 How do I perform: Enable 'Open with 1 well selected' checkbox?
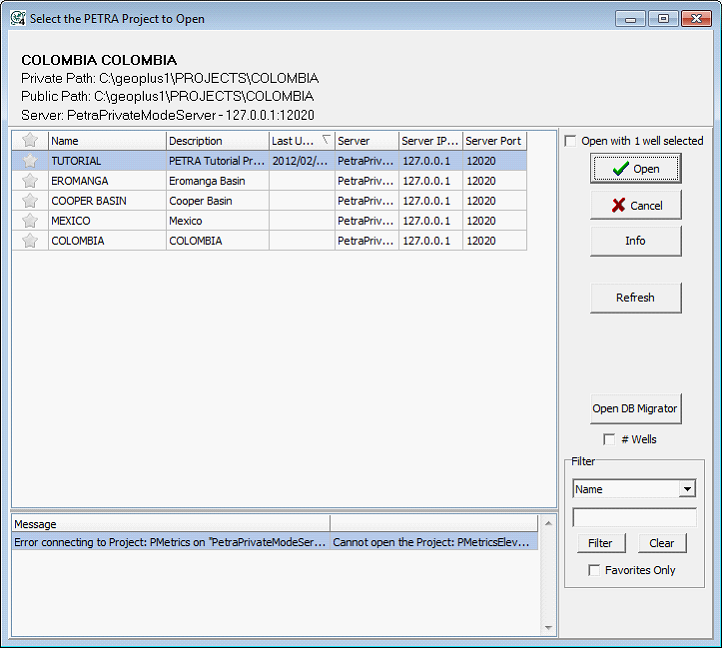(570, 141)
